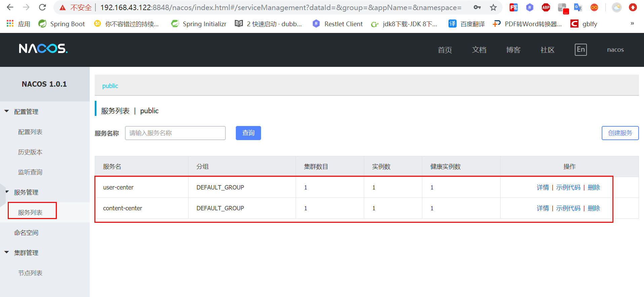Focus the 服务名称 search input
Viewport: 644px width, 297px height.
[x=175, y=133]
